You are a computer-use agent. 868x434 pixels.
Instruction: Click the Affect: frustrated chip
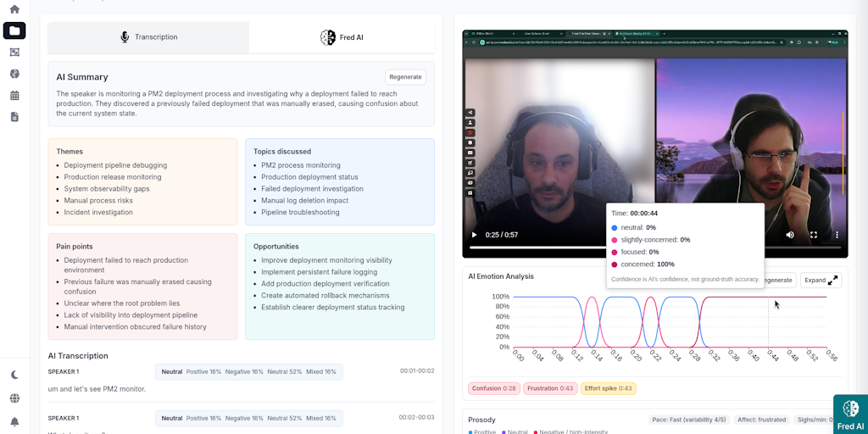[x=761, y=420]
